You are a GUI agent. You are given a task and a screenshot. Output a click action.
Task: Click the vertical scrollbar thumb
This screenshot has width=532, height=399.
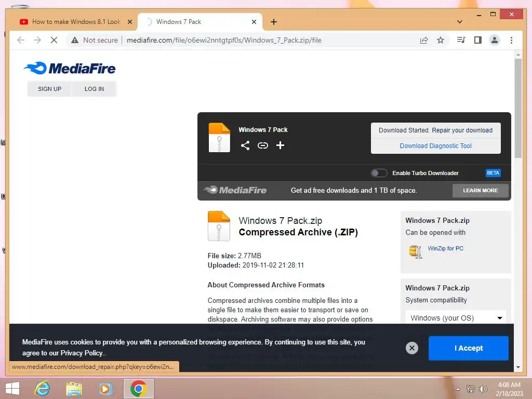coord(518,108)
